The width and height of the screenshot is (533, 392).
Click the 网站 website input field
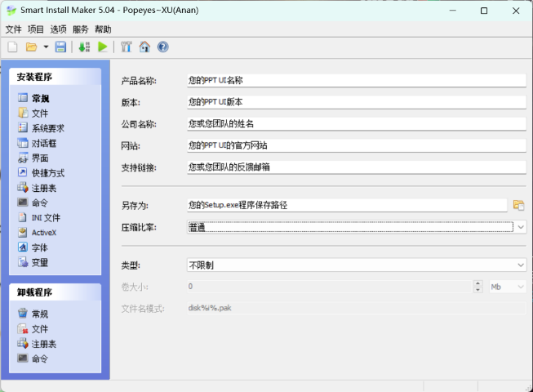click(356, 145)
